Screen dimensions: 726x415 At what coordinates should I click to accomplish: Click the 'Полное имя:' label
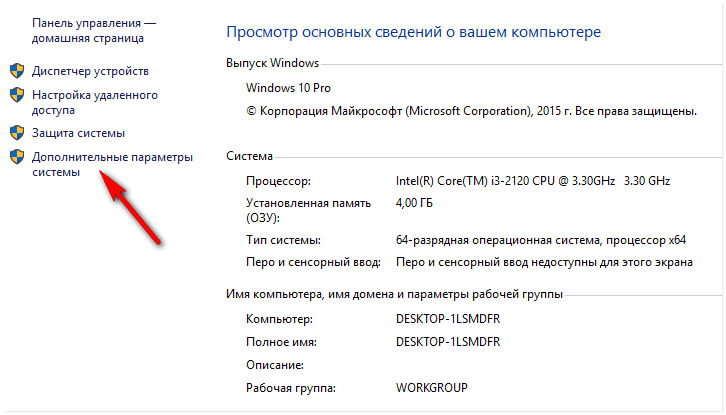coord(281,342)
